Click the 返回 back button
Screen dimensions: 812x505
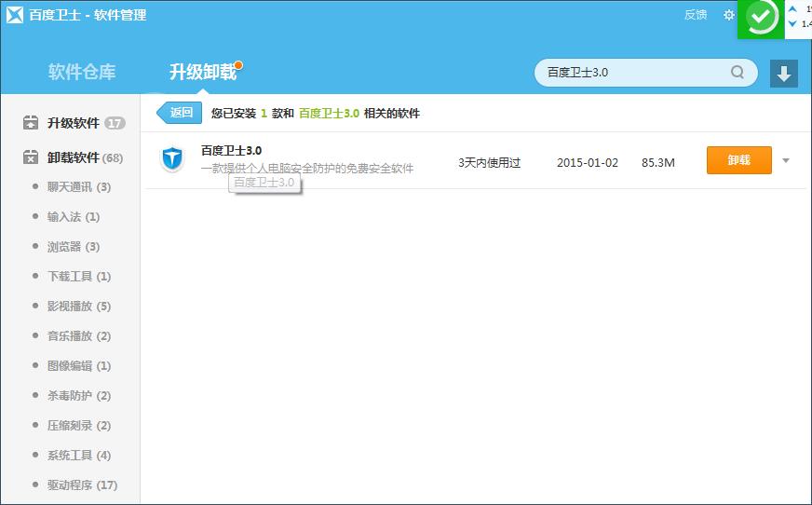point(179,113)
